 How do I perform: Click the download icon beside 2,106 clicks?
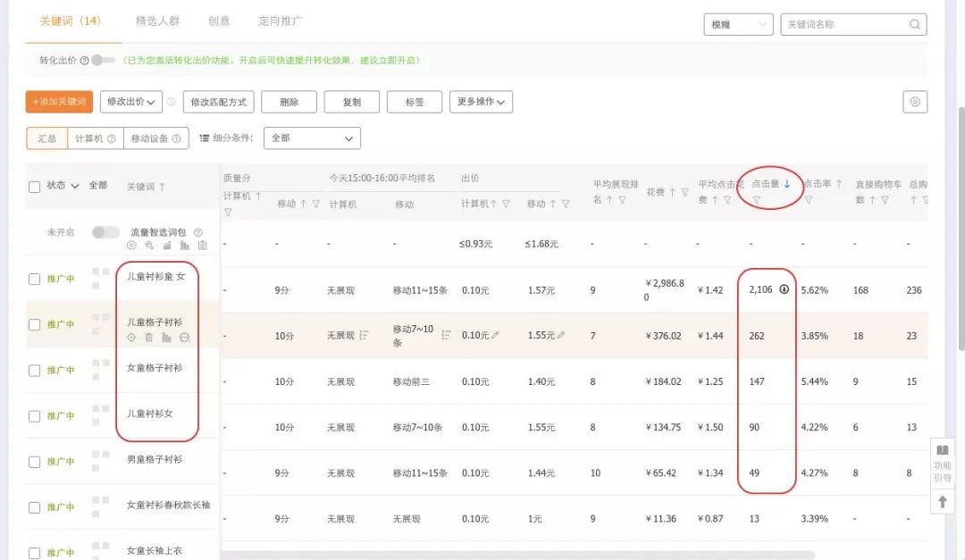point(785,289)
